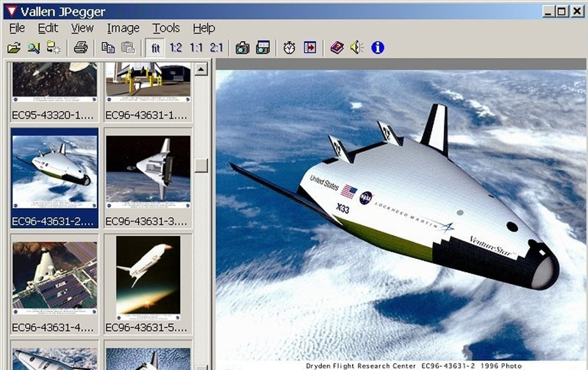Open the help book icon
Screen dimensions: 588x370
pos(337,48)
